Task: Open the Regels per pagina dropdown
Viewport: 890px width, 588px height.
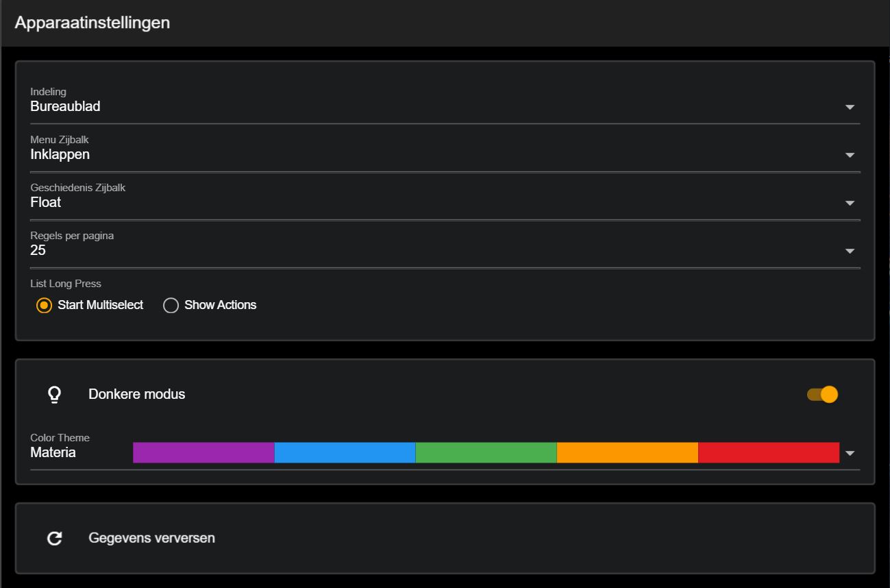Action: point(850,251)
